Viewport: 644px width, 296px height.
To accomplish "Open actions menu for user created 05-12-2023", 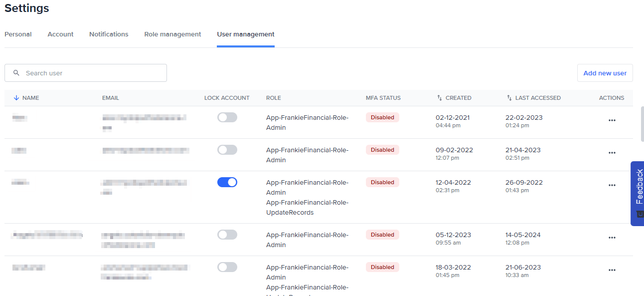I will coord(612,238).
